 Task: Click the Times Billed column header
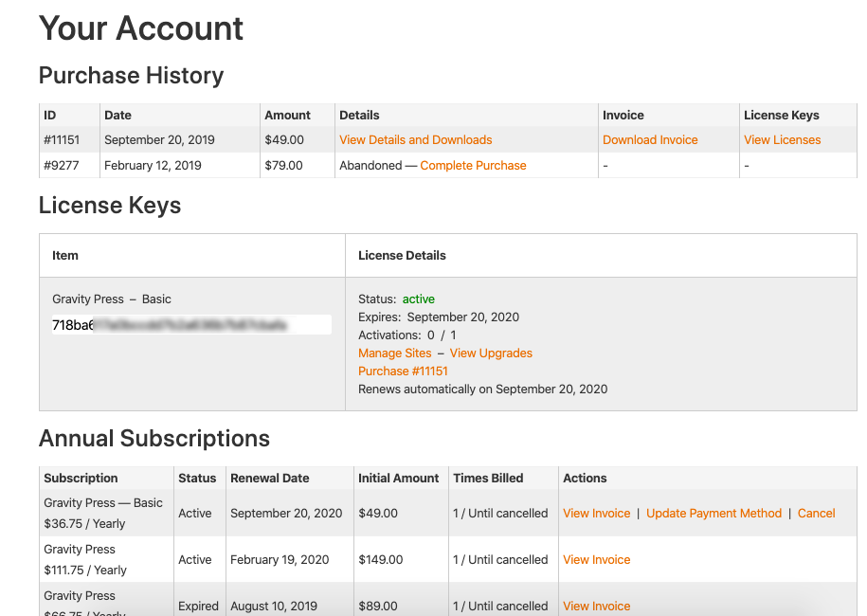coord(488,478)
